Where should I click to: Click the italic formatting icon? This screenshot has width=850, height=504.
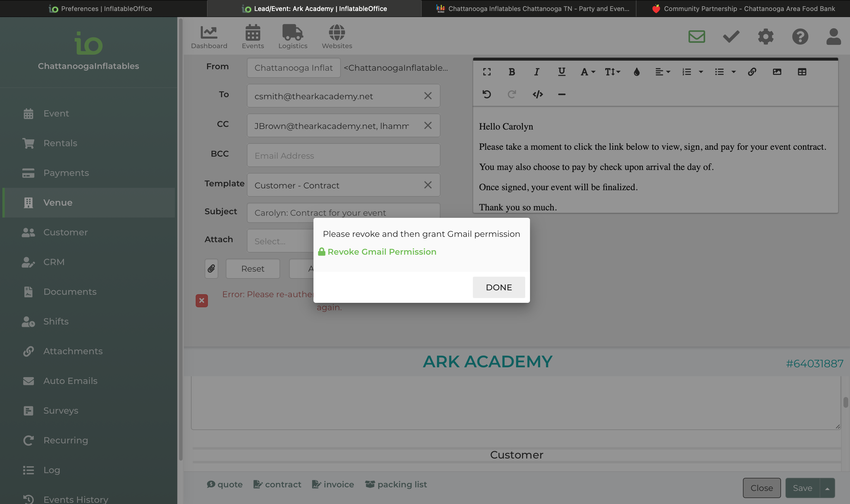coord(536,72)
